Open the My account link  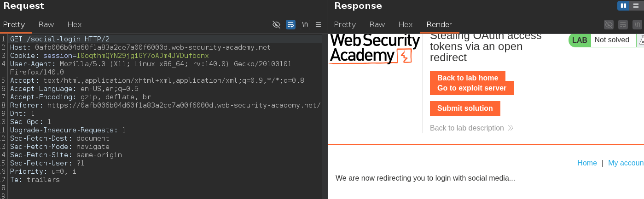click(x=626, y=163)
